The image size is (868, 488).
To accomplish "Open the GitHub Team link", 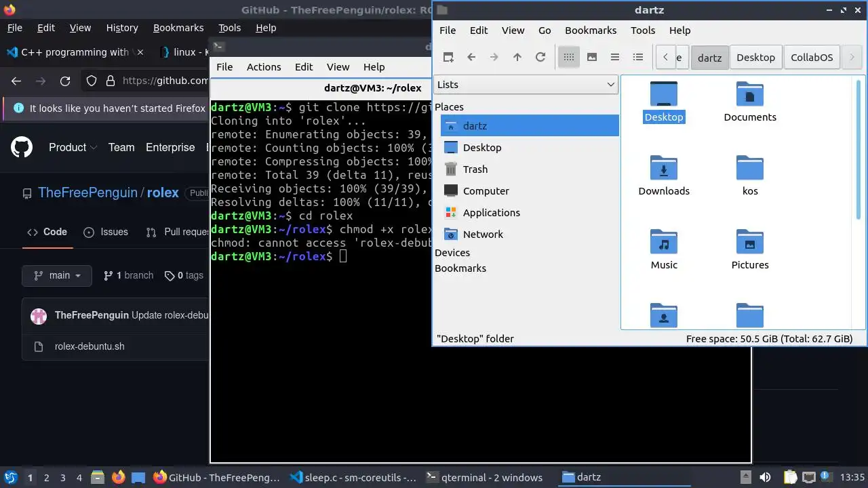I will pyautogui.click(x=121, y=147).
